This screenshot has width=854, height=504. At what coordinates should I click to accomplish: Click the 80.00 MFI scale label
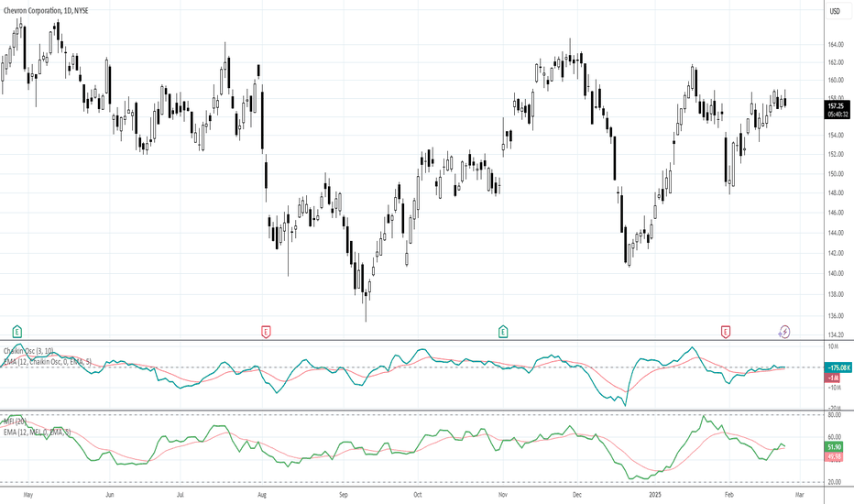[835, 415]
